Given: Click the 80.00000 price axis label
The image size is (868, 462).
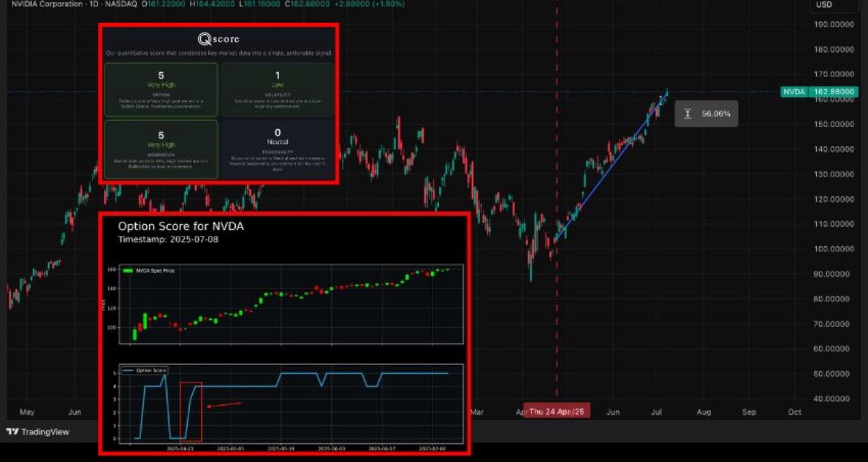Looking at the screenshot, I should [833, 299].
